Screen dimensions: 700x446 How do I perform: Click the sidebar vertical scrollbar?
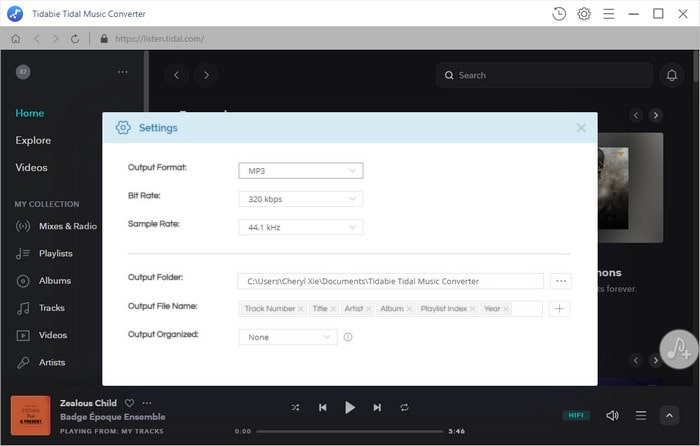pos(146,80)
